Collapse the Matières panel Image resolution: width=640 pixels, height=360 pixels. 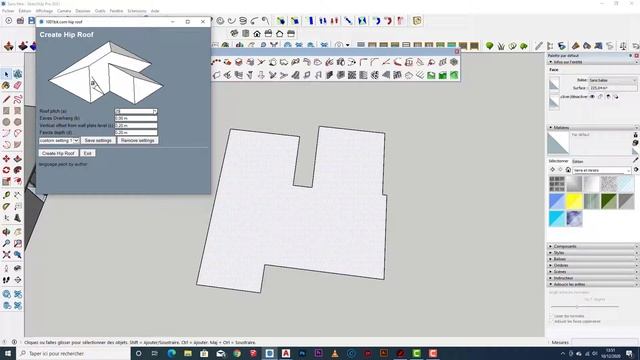593,128
